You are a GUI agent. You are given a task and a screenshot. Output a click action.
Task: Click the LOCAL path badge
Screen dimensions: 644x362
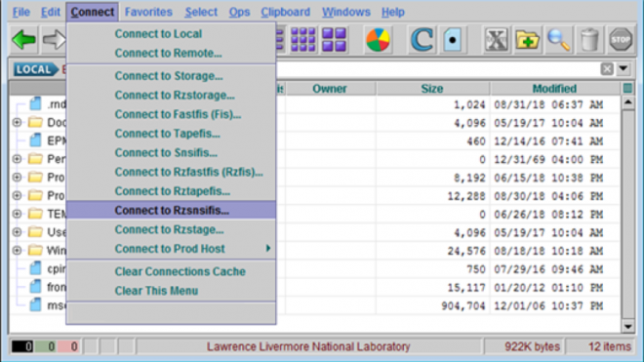coord(35,69)
